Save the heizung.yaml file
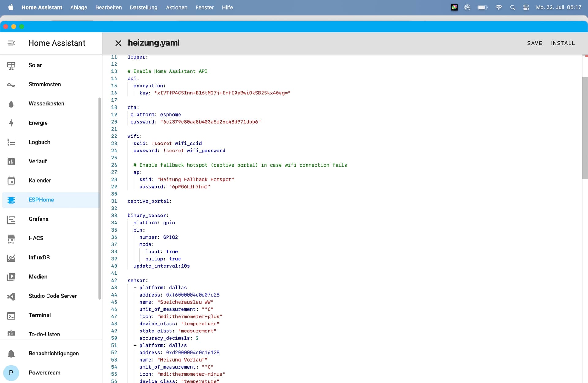Viewport: 588px width, 383px height. [534, 43]
